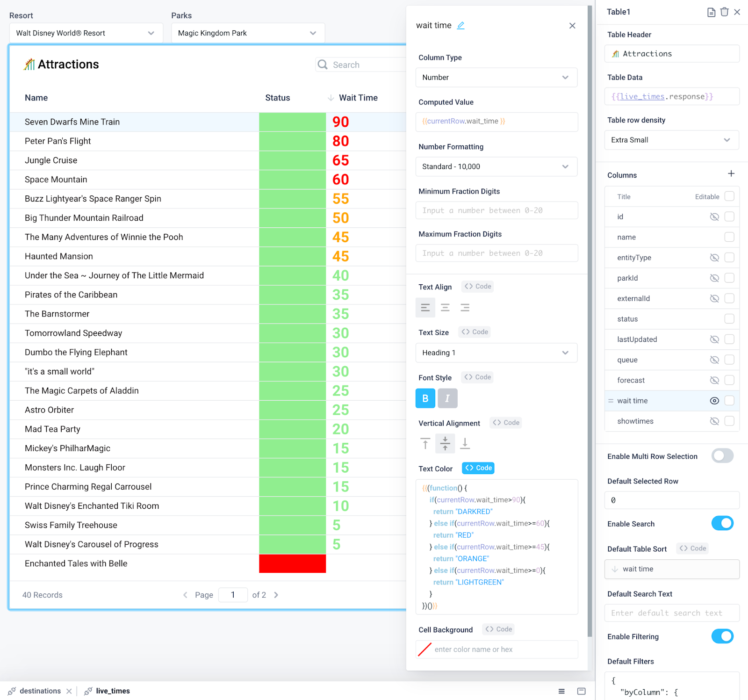748x700 pixels.
Task: Add a new column with the plus icon
Action: click(731, 173)
